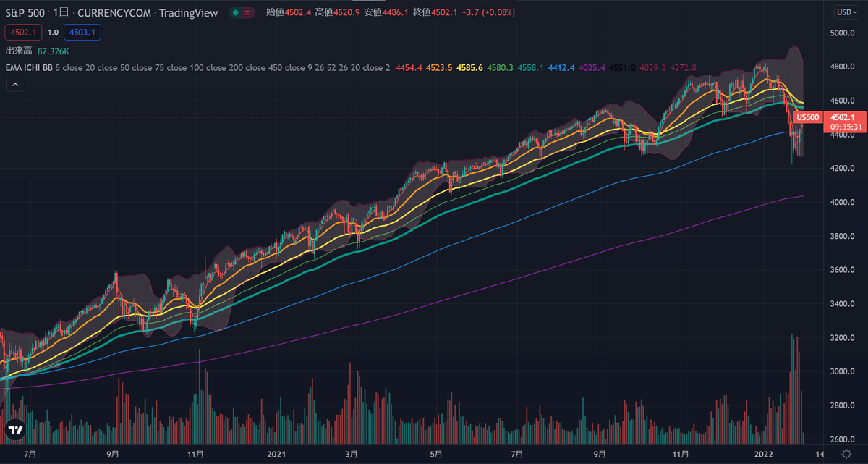Select the 出来高 volume indicator label
The image size is (868, 464).
tap(19, 51)
